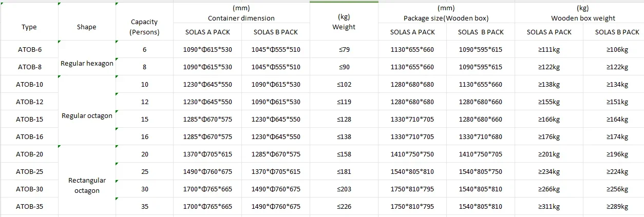Select the ATOB-35 type cell

coord(29,207)
